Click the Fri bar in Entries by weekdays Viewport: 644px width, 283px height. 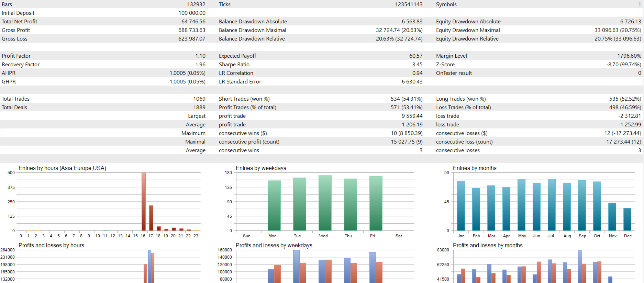click(376, 203)
